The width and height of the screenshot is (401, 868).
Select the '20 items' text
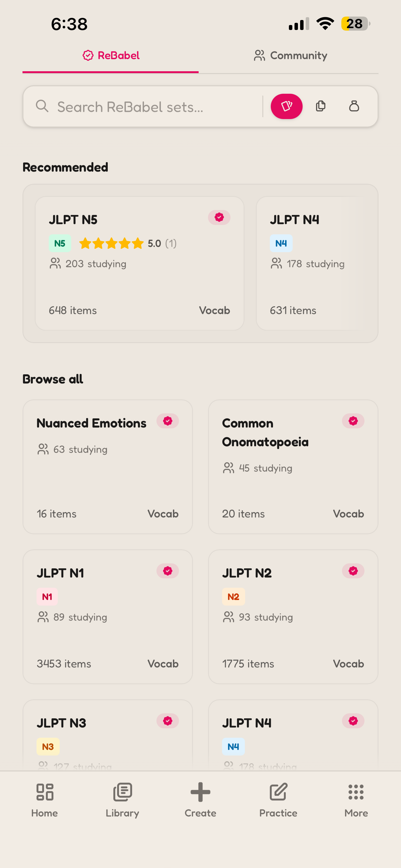click(x=243, y=514)
